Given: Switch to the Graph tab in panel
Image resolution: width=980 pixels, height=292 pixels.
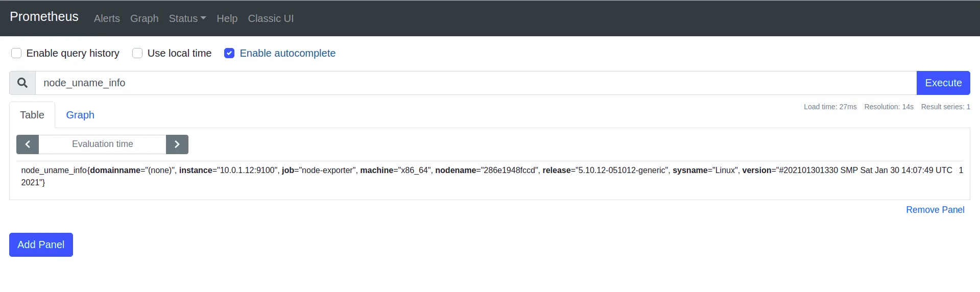Looking at the screenshot, I should 80,115.
